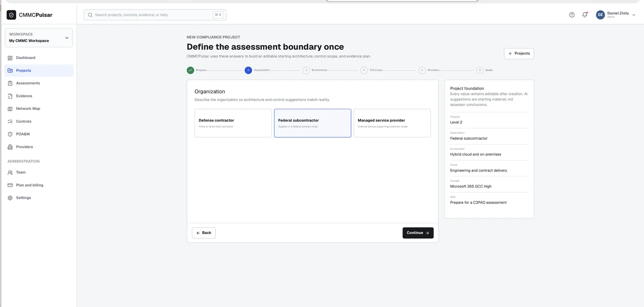
Task: Open the POA&M shield icon
Action: coord(10,134)
